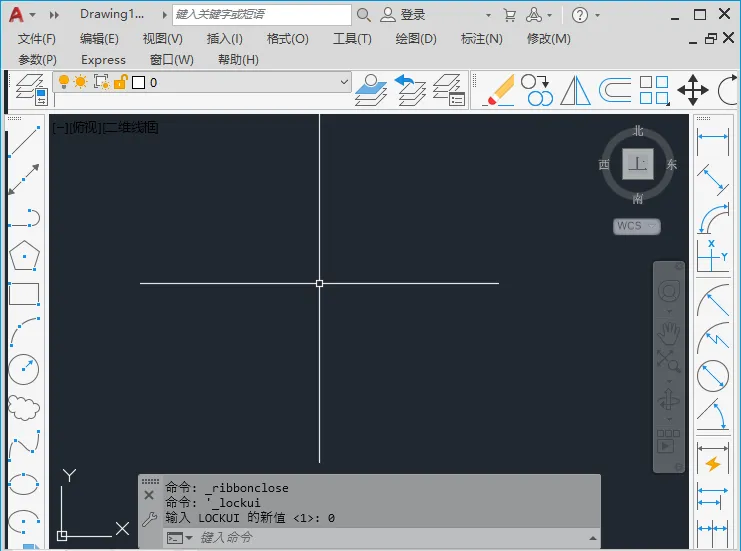Select the Construction line tool
Image resolution: width=741 pixels, height=551 pixels.
coord(24,180)
